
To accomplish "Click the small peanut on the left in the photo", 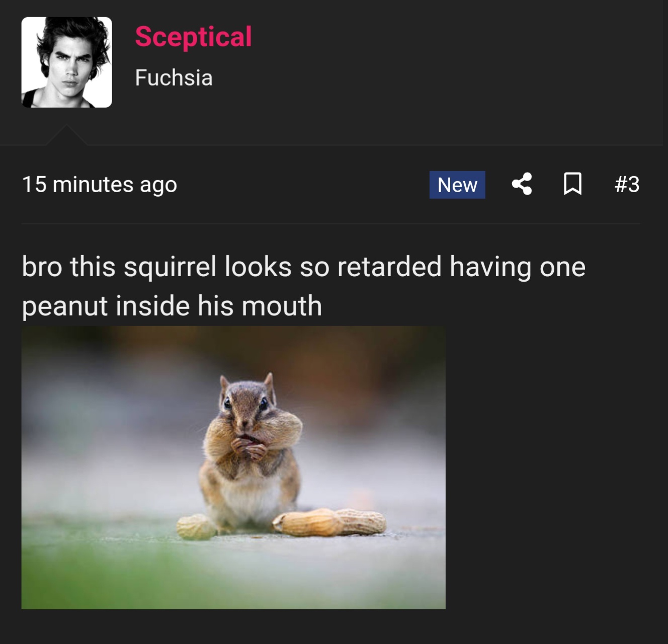I will (196, 527).
